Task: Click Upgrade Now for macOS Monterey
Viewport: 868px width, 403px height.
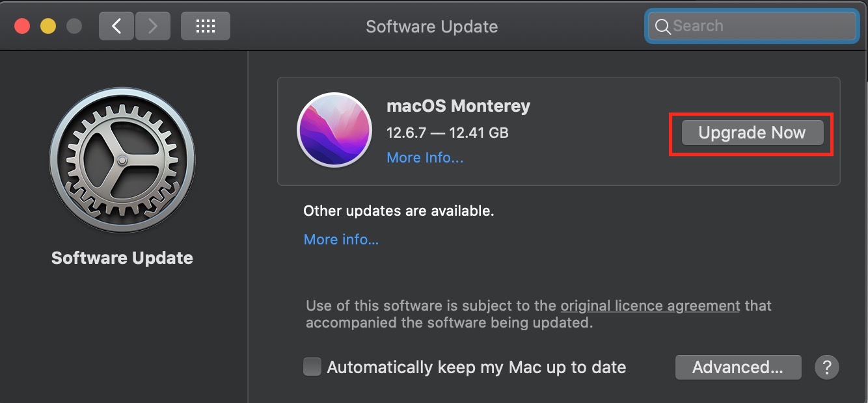Action: pos(752,133)
